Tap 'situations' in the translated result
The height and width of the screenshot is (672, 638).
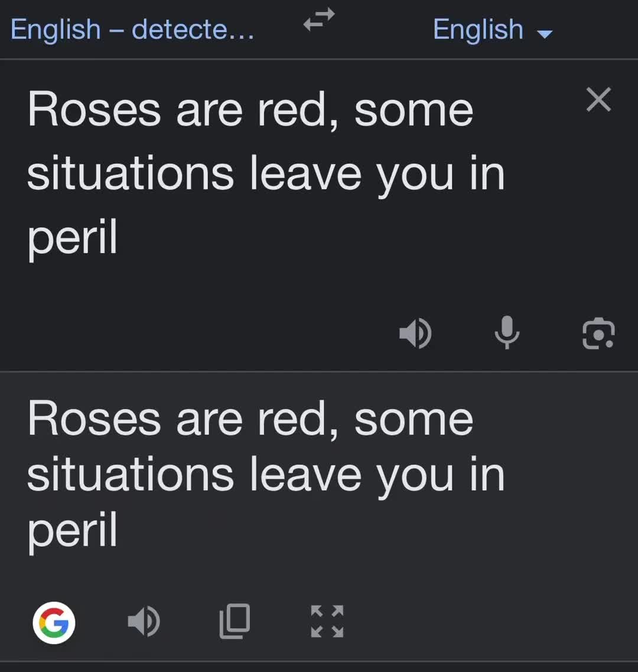pyautogui.click(x=131, y=475)
